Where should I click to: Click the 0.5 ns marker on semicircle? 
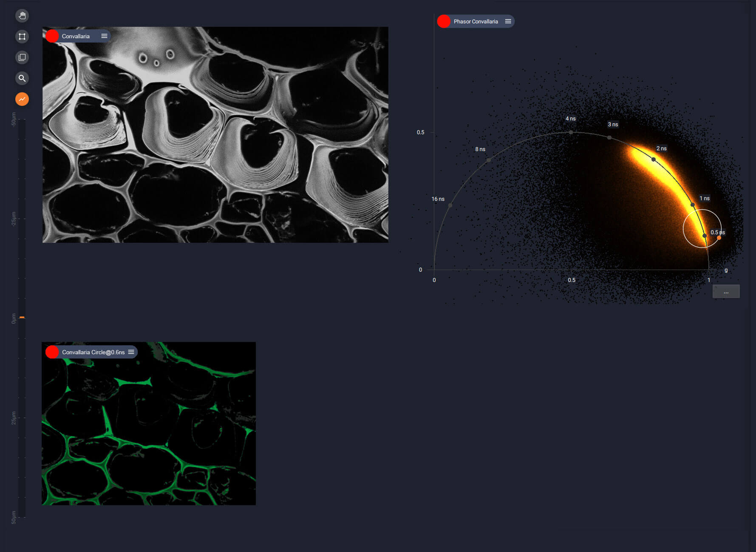click(x=705, y=236)
